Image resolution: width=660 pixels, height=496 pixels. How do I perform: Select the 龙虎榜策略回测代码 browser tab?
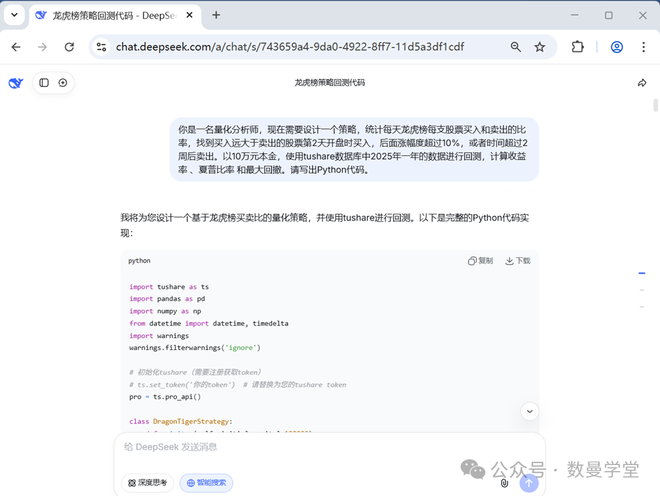(x=105, y=15)
